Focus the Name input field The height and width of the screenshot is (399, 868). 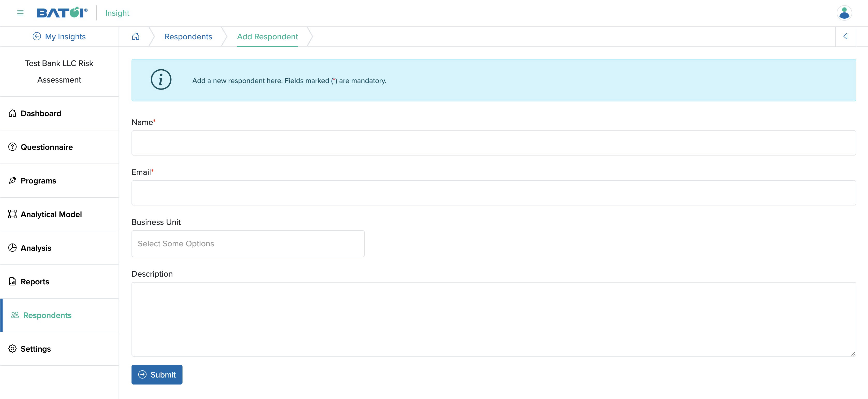click(494, 143)
